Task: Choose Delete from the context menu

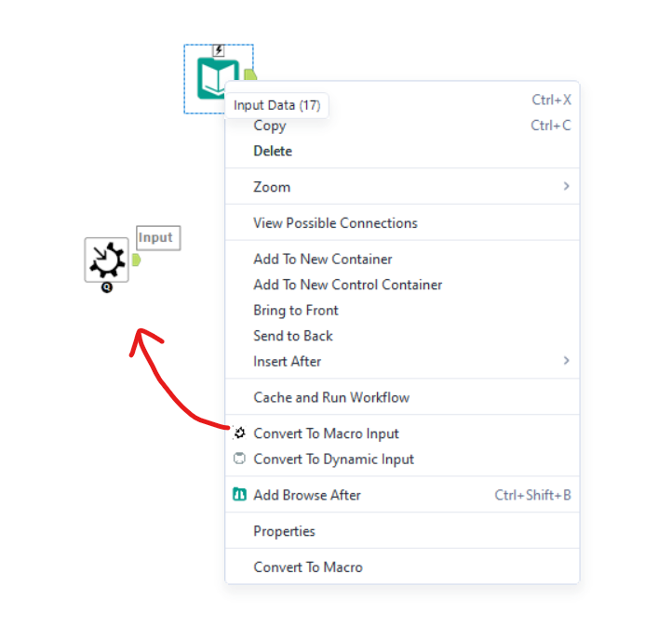Action: tap(402, 151)
